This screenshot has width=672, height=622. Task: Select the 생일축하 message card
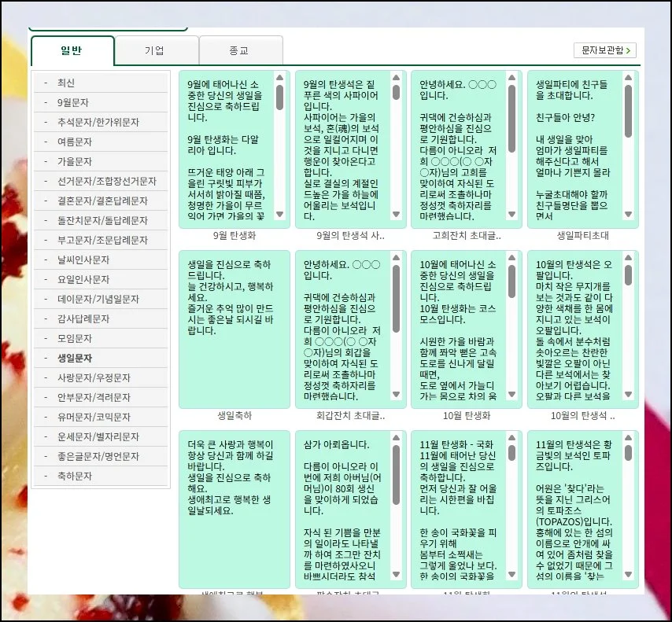coord(229,329)
